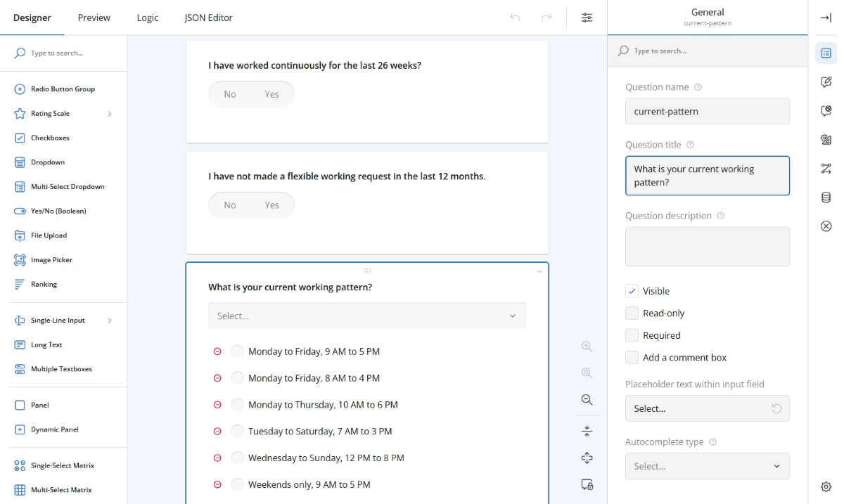This screenshot has width=844, height=504.
Task: Reset placeholder text to default icon
Action: click(776, 408)
